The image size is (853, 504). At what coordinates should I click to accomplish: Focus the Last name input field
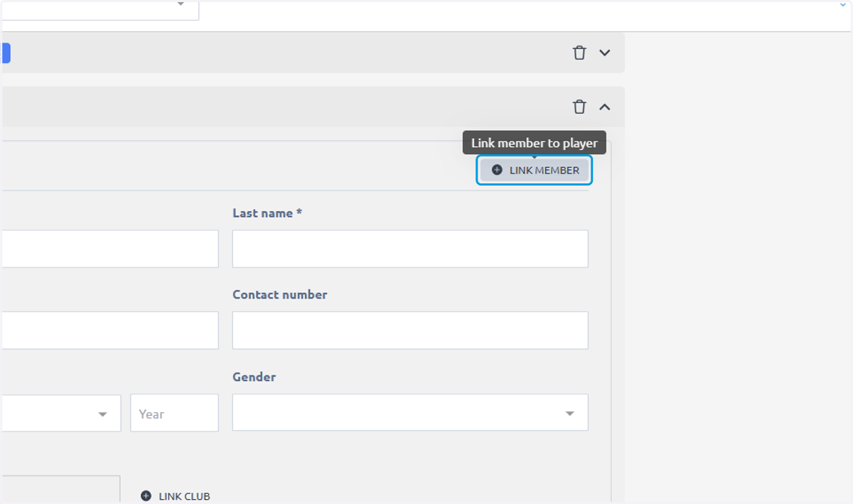[x=410, y=249]
